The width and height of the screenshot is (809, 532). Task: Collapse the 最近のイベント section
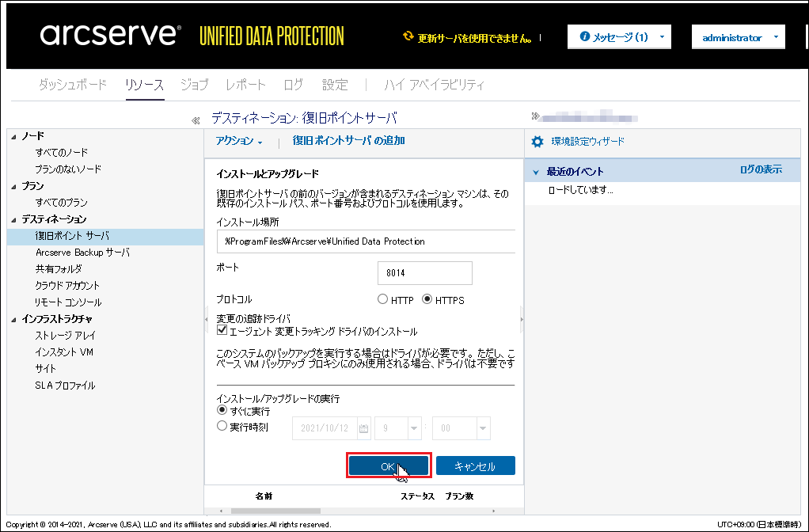coord(536,173)
